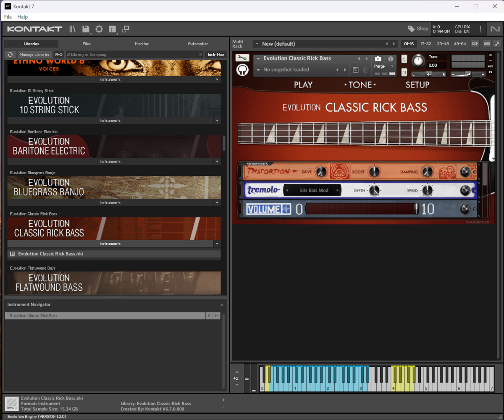Save the snapshot with the disk icon
The height and width of the screenshot is (420, 504).
[356, 70]
